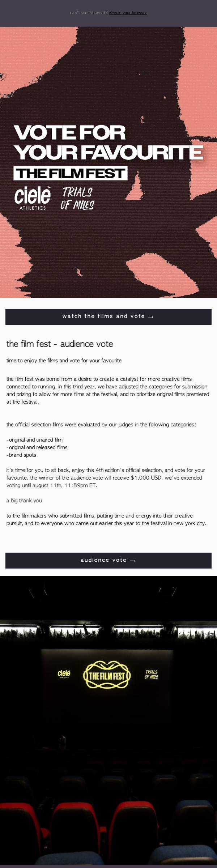Click the "-original and released films" list item
This screenshot has height=868, width=217.
pyautogui.click(x=37, y=447)
